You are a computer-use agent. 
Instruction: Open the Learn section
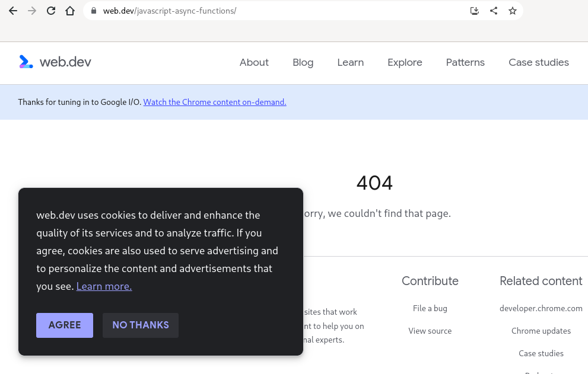point(350,62)
